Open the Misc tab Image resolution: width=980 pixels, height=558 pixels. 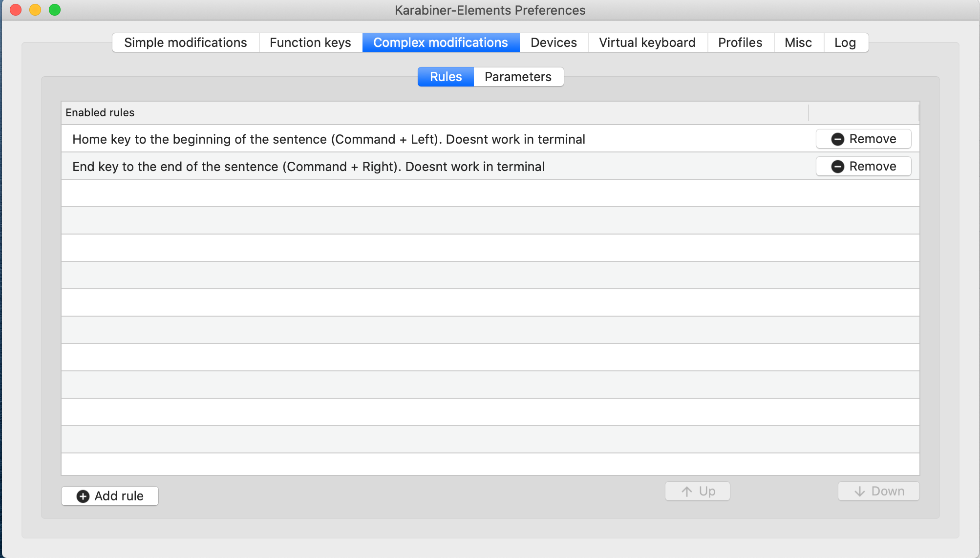click(798, 43)
